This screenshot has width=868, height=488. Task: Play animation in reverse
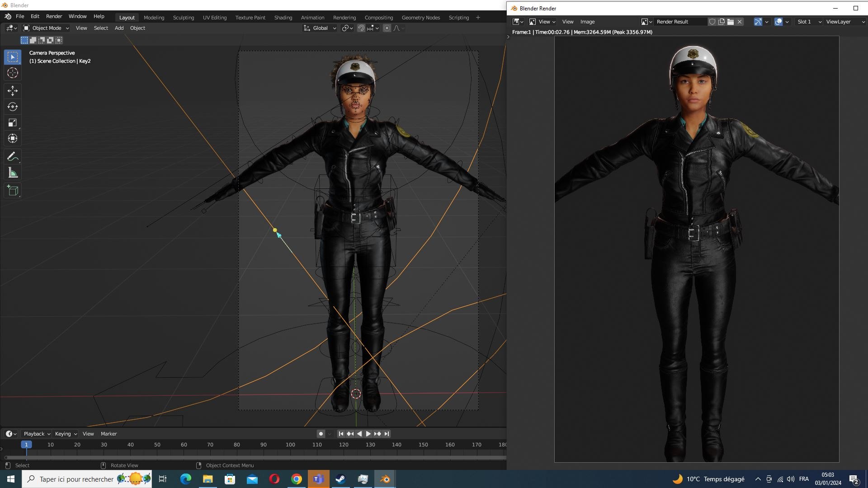pyautogui.click(x=359, y=434)
